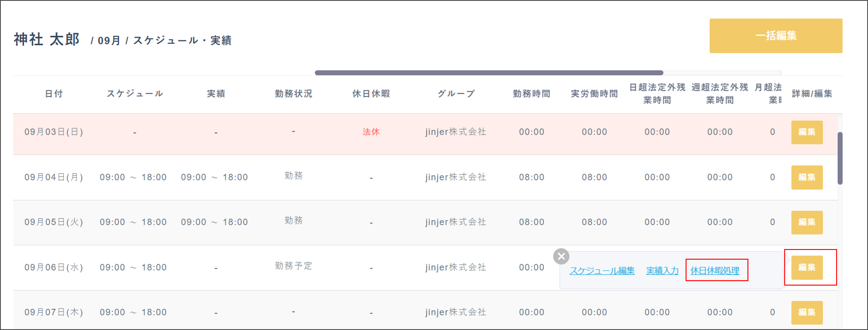
Task: Click the 編集 button for 09月07日(木)
Action: pyautogui.click(x=807, y=312)
